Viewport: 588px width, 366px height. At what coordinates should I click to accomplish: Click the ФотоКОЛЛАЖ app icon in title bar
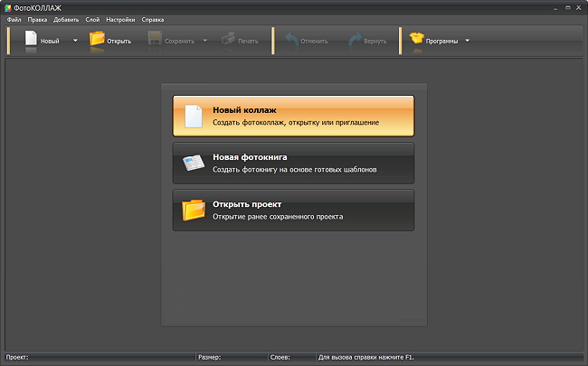click(7, 8)
